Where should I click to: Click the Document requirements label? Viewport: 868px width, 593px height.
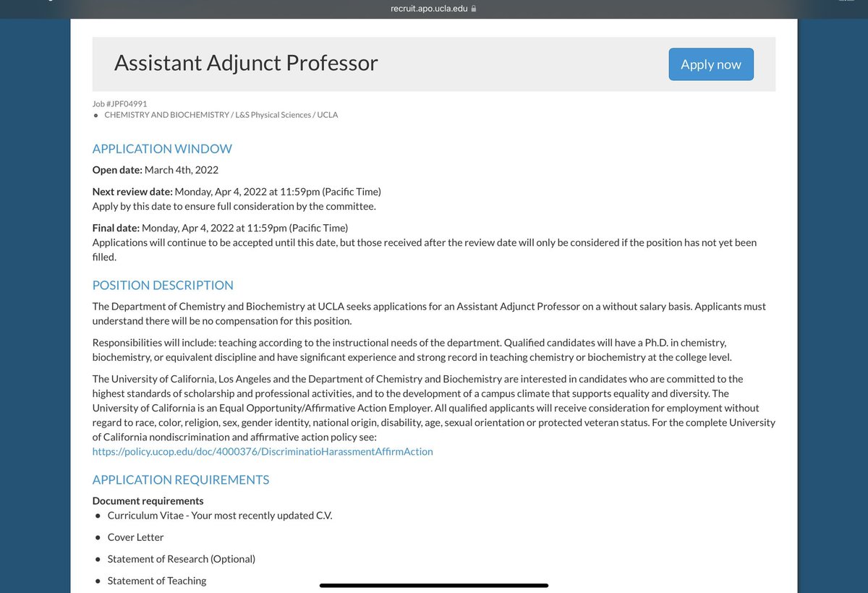148,500
